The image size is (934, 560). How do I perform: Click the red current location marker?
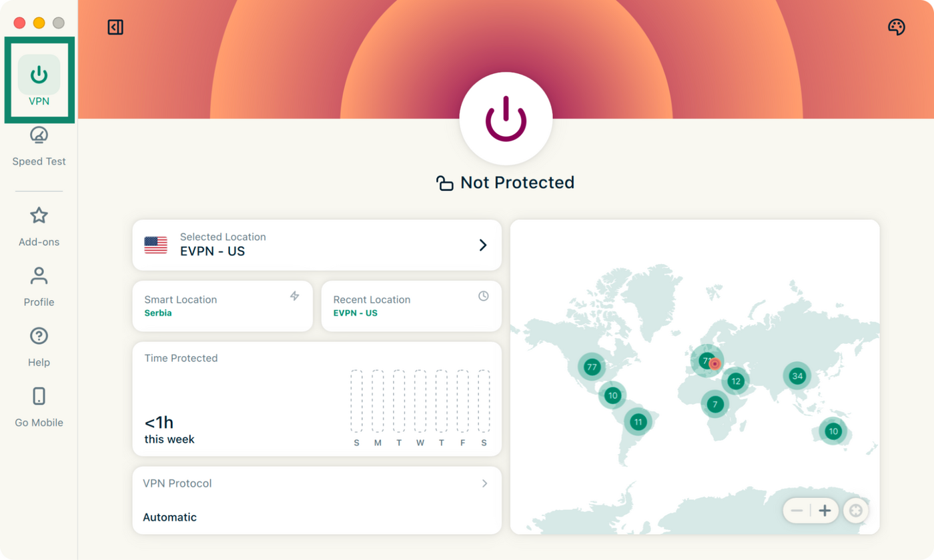click(x=715, y=364)
